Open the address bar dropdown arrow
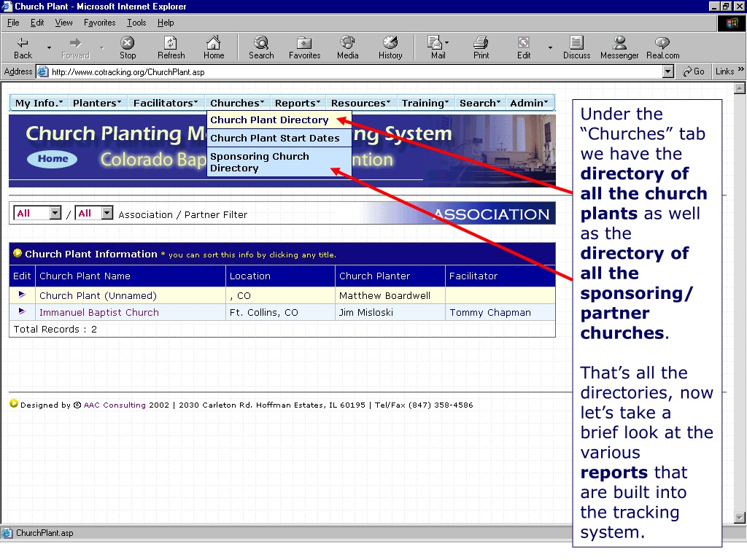The width and height of the screenshot is (747, 560). 668,72
